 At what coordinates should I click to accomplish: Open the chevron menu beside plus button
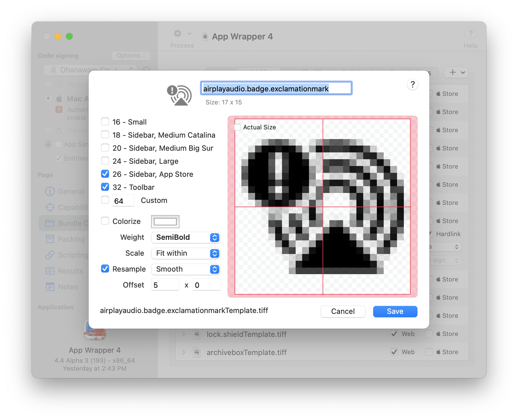463,72
